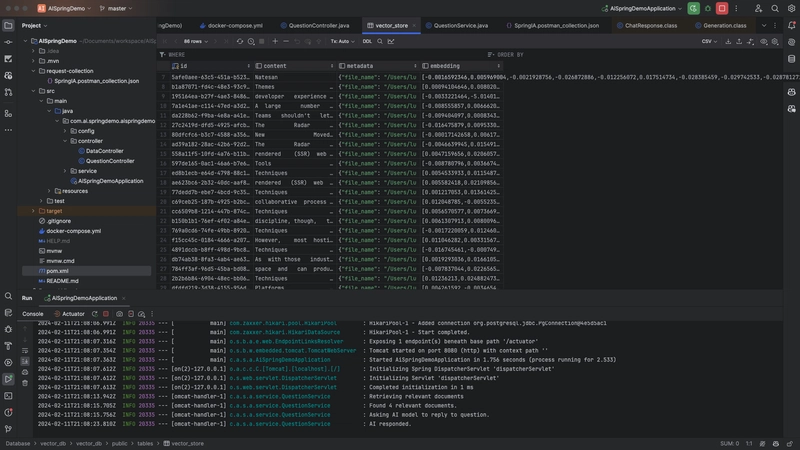
Task: Open the Tx: Auto transaction dropdown
Action: [x=341, y=41]
